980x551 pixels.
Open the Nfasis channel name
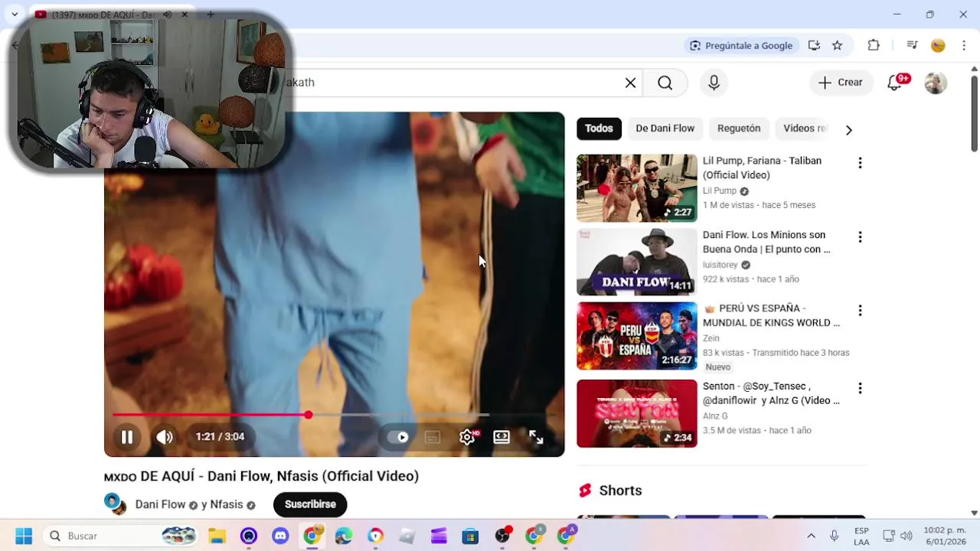point(227,504)
